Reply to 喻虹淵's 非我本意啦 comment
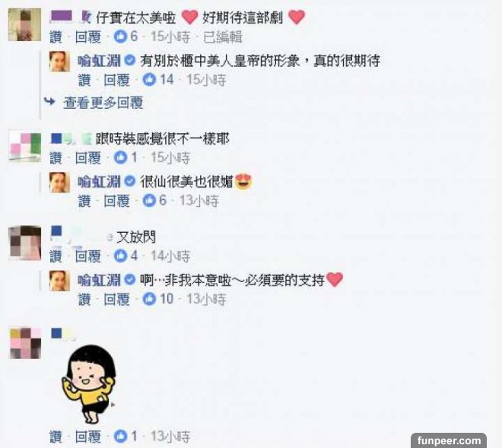 [116, 300]
